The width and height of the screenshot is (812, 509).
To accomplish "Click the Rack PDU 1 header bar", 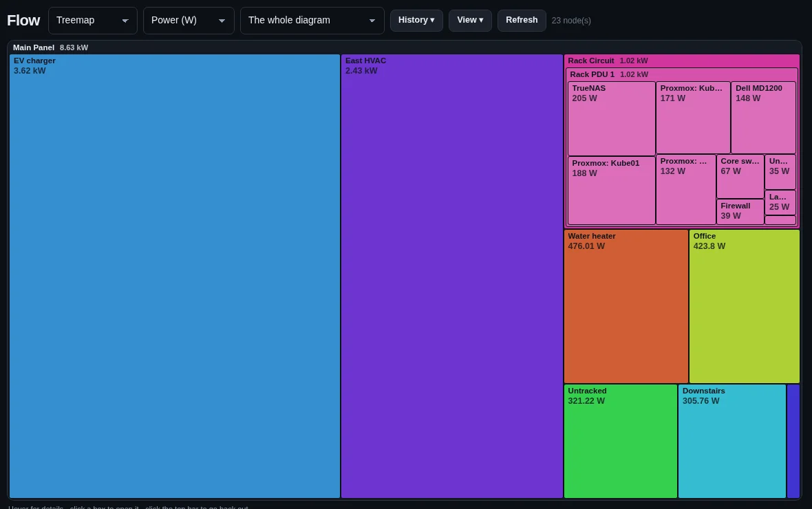I will pos(681,74).
